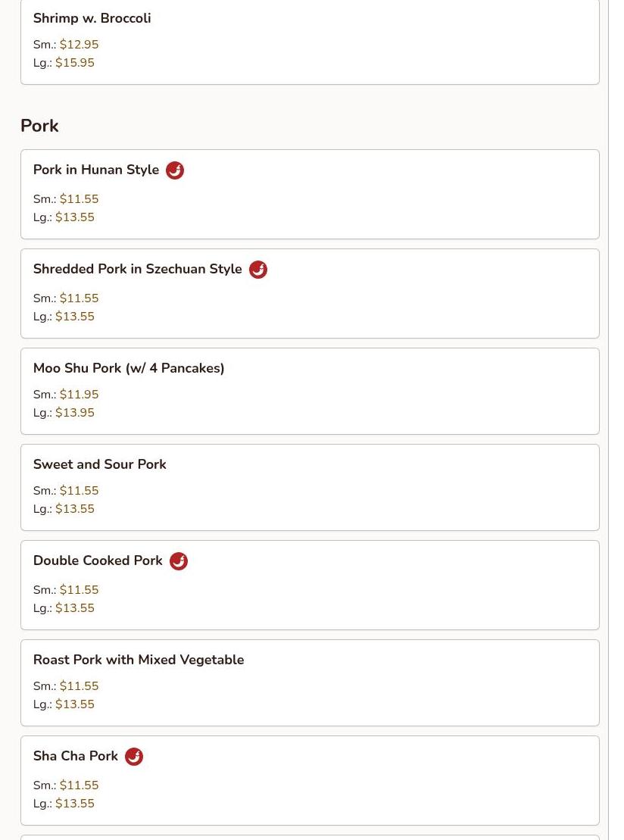Click the spicy icon next to Sha Cha Pork

point(134,757)
